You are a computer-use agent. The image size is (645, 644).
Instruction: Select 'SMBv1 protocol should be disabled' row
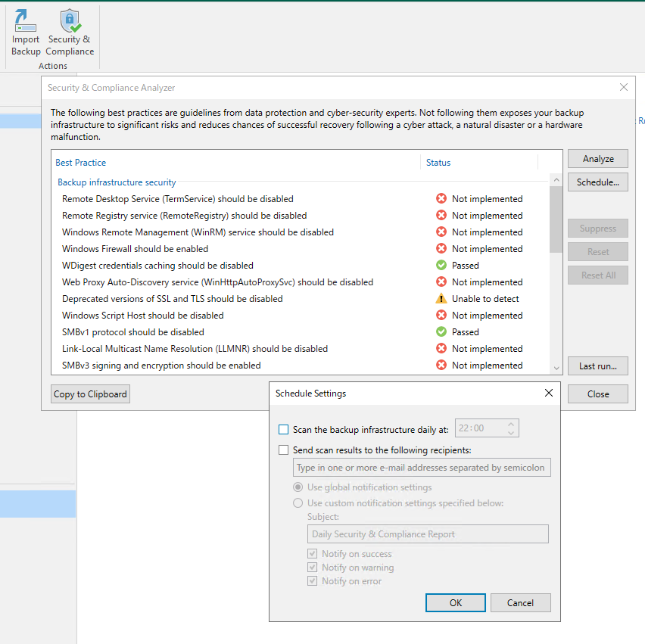[301, 331]
